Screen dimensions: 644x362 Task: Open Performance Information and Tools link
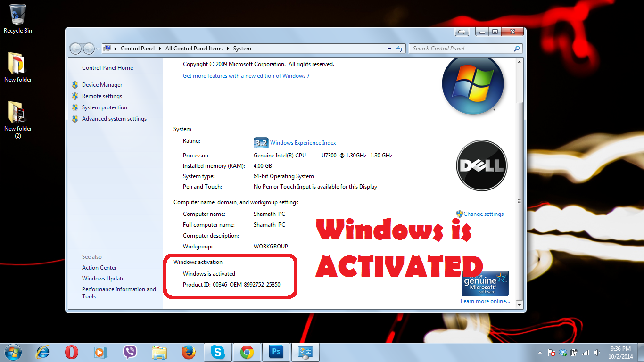click(x=119, y=293)
